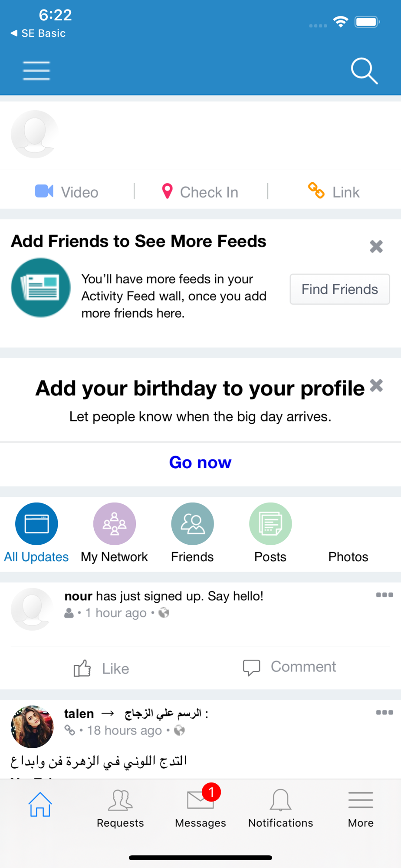
Task: Show the Friends feed filter
Action: coord(192,533)
